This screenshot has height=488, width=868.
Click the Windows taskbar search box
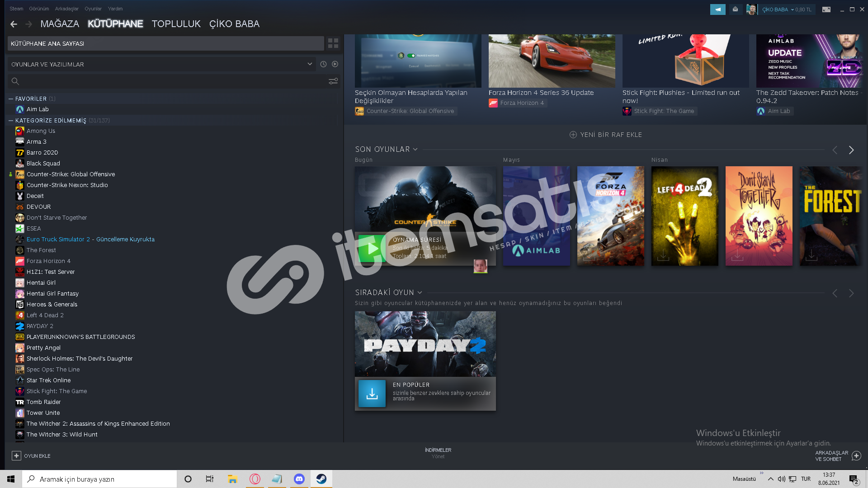(x=99, y=479)
